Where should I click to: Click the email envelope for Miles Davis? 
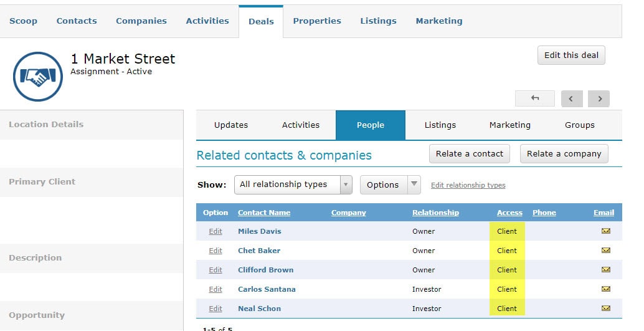tap(605, 231)
